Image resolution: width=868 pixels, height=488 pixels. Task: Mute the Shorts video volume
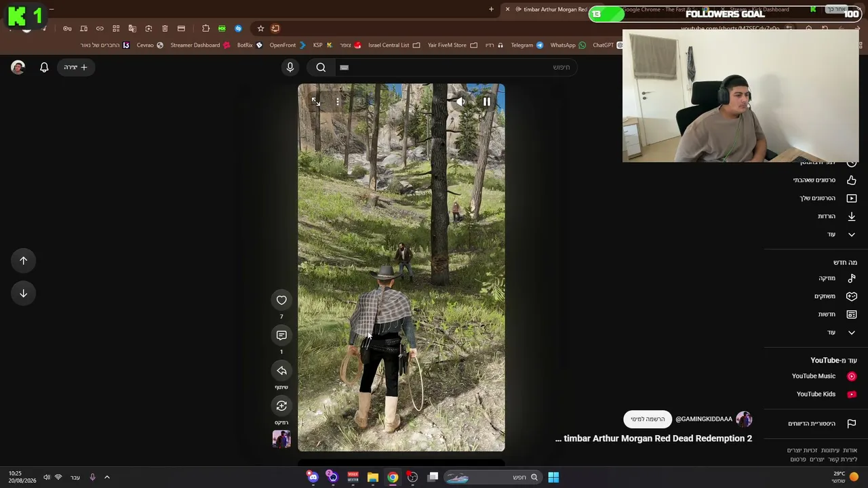point(460,102)
